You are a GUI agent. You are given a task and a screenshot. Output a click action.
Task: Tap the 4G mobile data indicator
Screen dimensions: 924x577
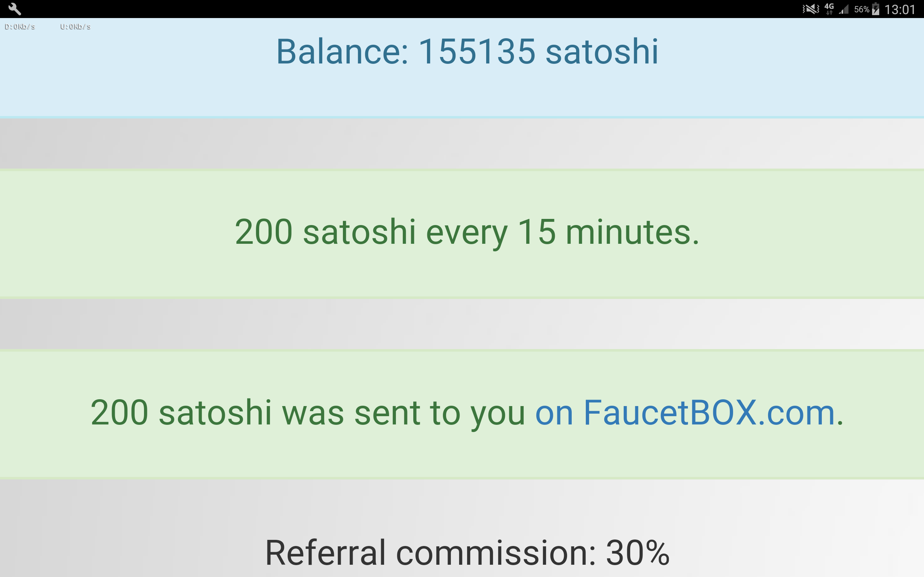point(829,9)
